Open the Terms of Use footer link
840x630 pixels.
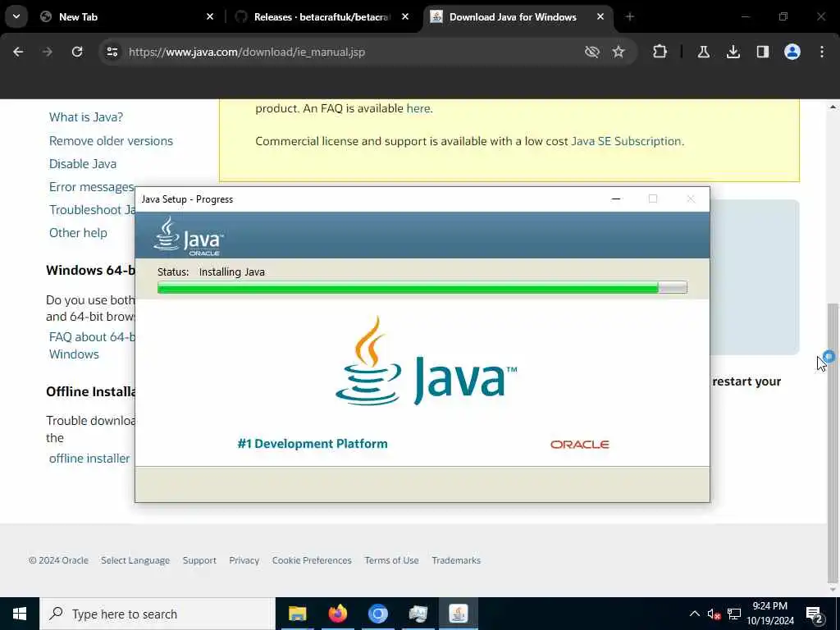391,560
